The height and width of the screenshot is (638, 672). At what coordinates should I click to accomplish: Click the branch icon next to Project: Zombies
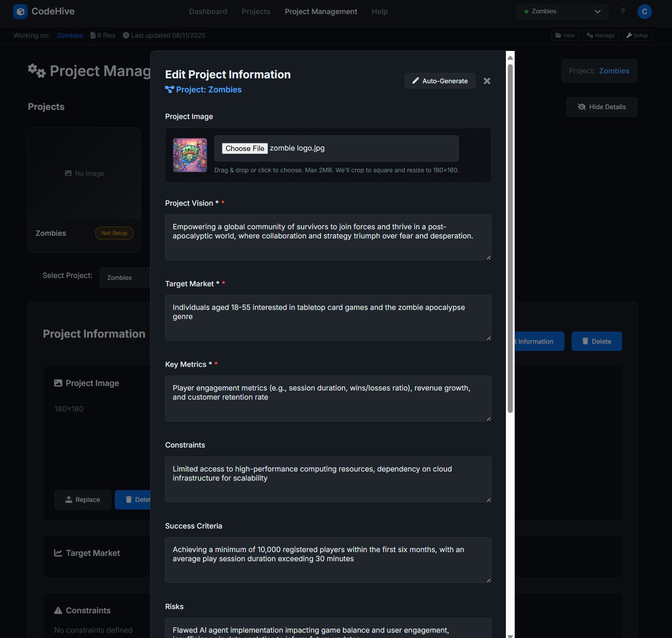tap(170, 90)
